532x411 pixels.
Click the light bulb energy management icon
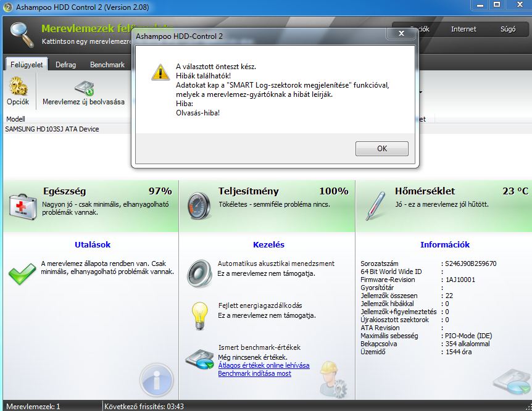pos(200,316)
